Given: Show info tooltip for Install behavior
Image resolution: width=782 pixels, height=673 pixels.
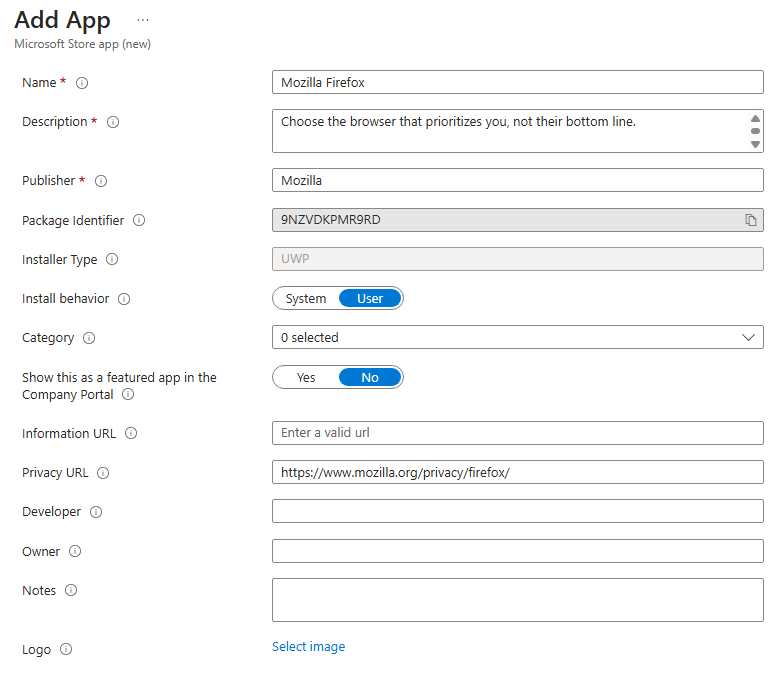Looking at the screenshot, I should point(124,299).
